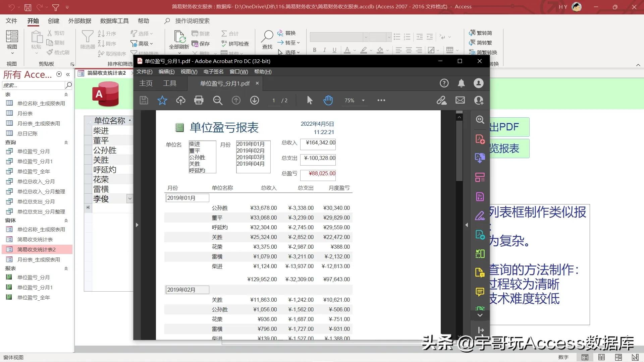Open the email envelope icon in Acrobat
The image size is (644, 362).
[460, 100]
